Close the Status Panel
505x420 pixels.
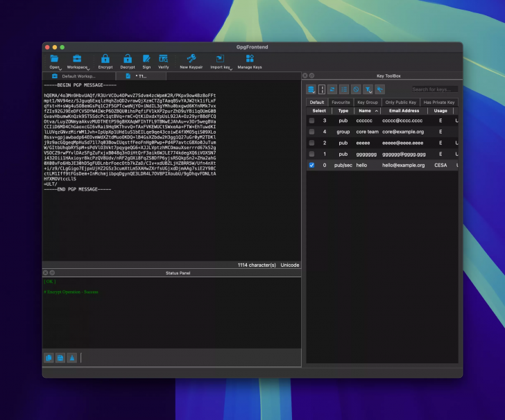(45, 272)
